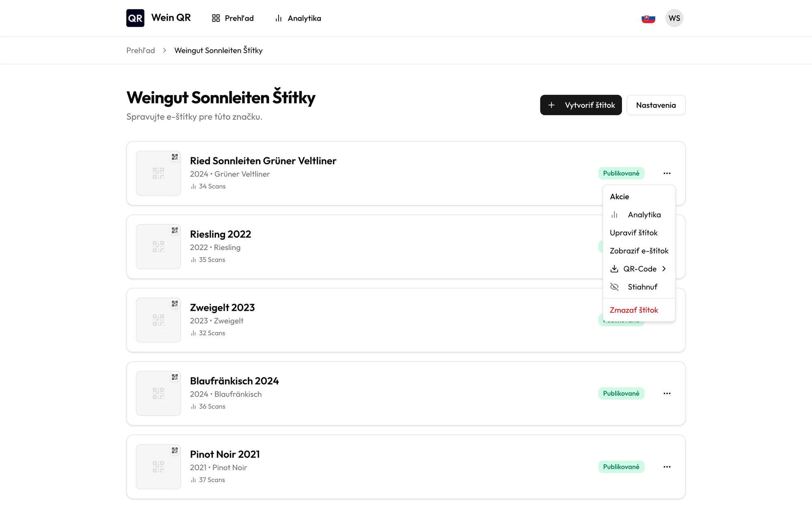Toggle the actions menu for Ried Sonnleiten Grüner Veltliner
Image resolution: width=812 pixels, height=508 pixels.
coord(667,173)
